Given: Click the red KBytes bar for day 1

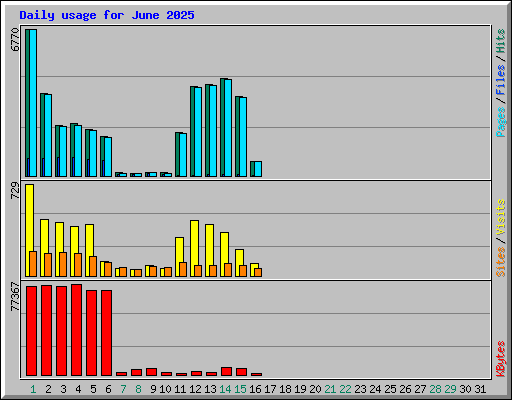Looking at the screenshot, I should [31, 331].
